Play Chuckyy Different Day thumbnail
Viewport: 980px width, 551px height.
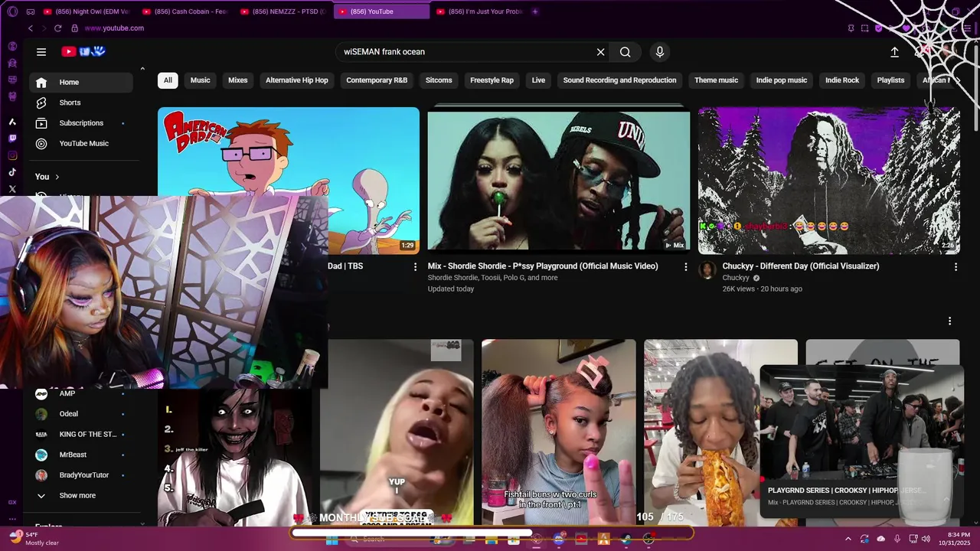tap(829, 181)
